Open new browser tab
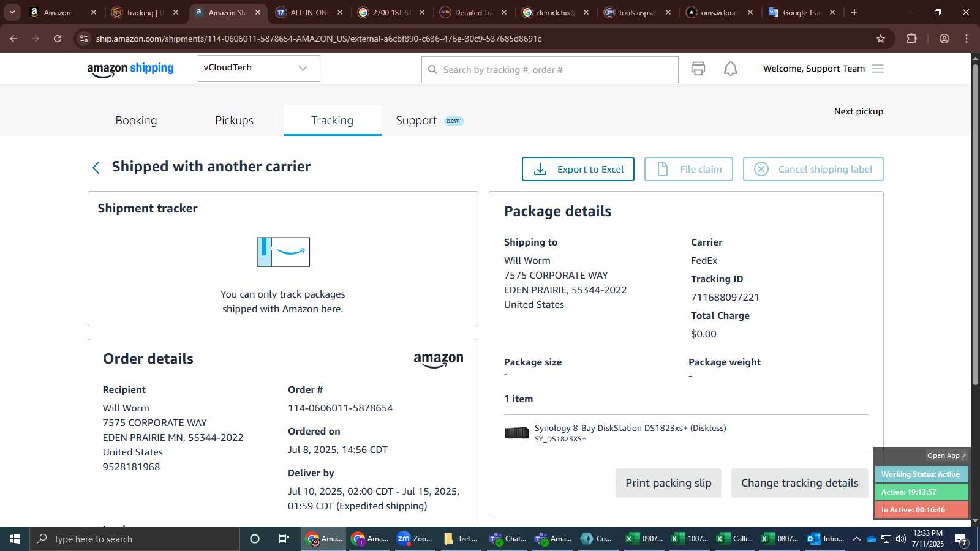This screenshot has width=980, height=551. (x=854, y=12)
